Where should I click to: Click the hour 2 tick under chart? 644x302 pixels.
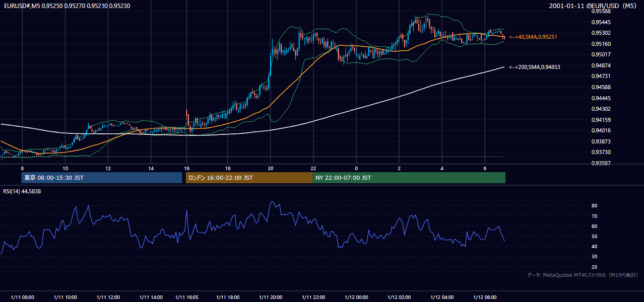[x=399, y=168]
